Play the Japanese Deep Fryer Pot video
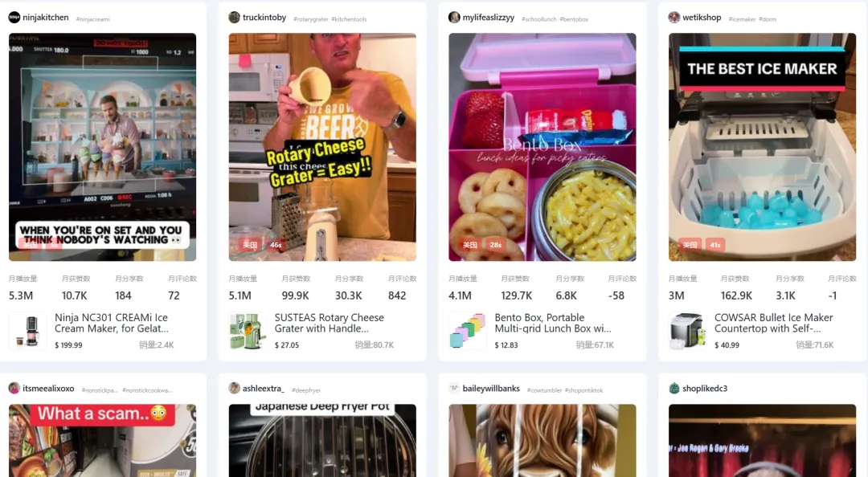Image resolution: width=868 pixels, height=477 pixels. point(322,441)
